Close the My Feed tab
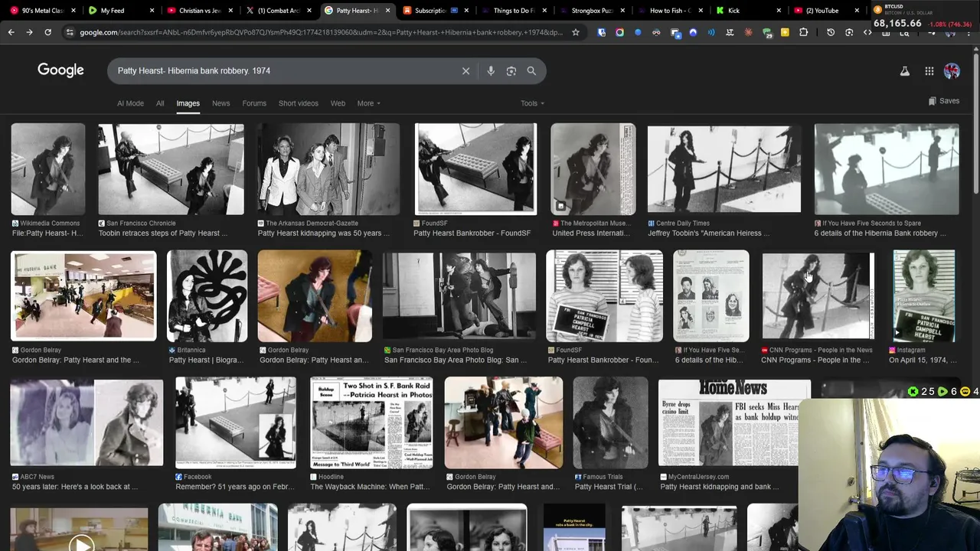The width and height of the screenshot is (980, 551). [x=152, y=11]
